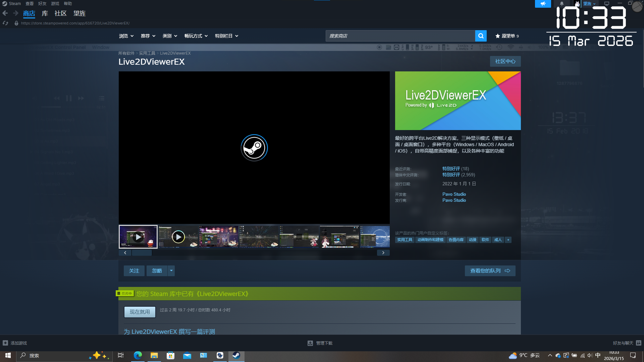The height and width of the screenshot is (362, 644).
Task: Click the 现在就用 launch button
Action: 140,312
